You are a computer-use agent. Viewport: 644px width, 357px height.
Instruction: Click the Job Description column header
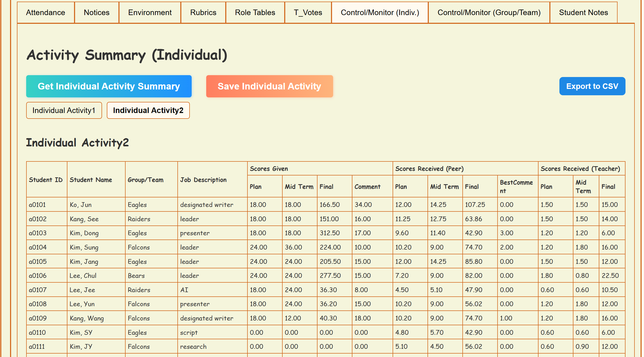tap(203, 180)
